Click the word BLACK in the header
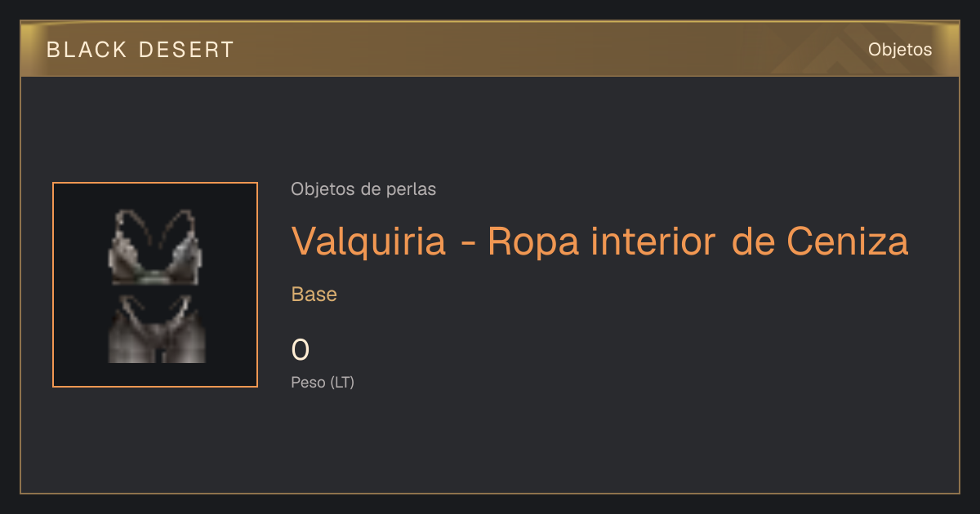The height and width of the screenshot is (514, 980). pyautogui.click(x=87, y=50)
